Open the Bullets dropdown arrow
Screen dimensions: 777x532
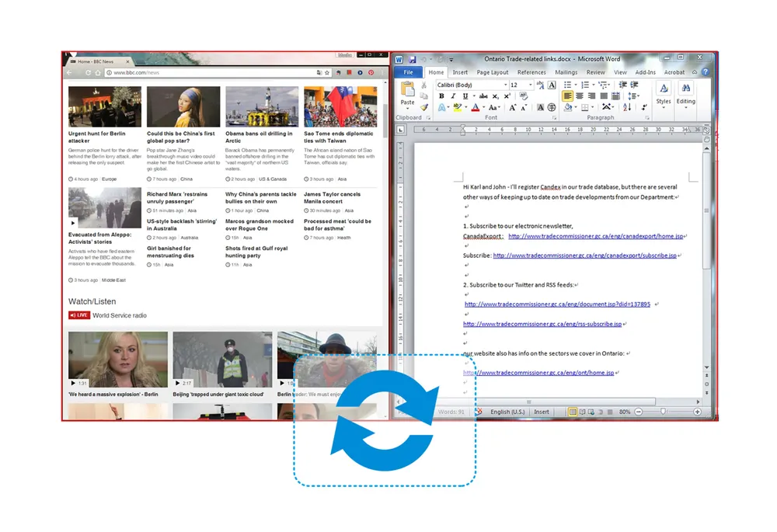[x=576, y=85]
